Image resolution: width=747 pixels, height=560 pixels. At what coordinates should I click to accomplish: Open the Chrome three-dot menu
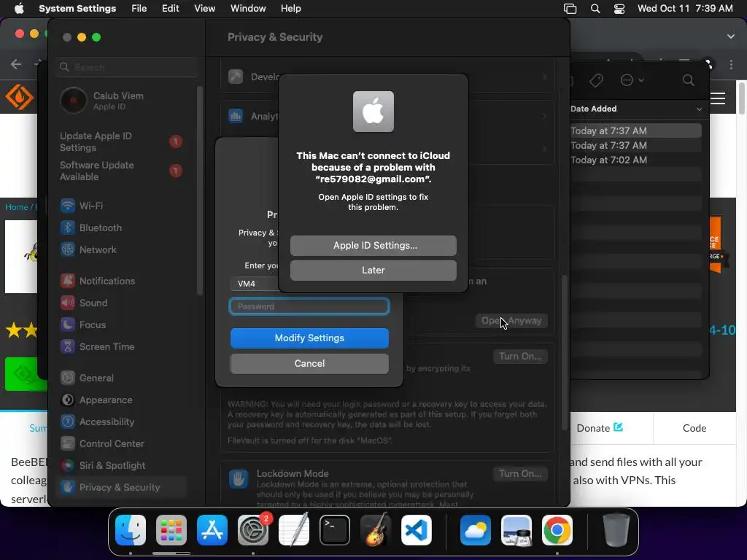tap(731, 64)
